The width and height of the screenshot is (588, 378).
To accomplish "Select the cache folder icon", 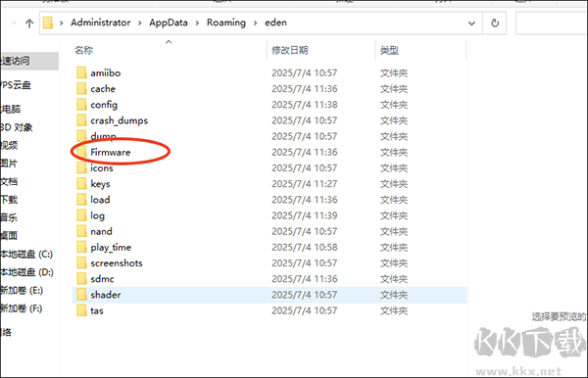I will point(81,88).
